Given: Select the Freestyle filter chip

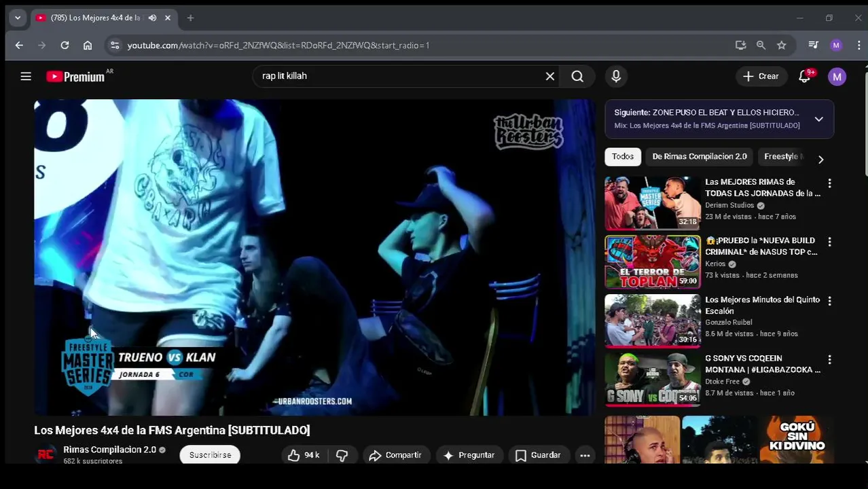Looking at the screenshot, I should click(782, 156).
